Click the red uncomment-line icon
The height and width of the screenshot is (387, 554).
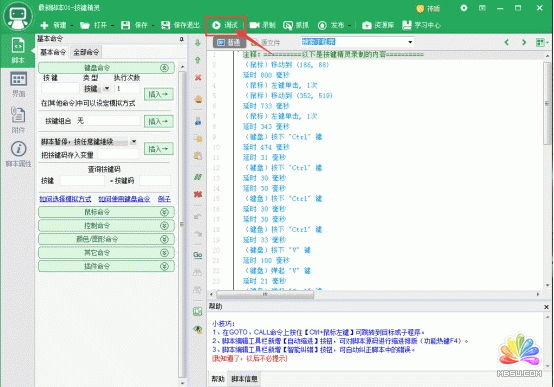198,194
